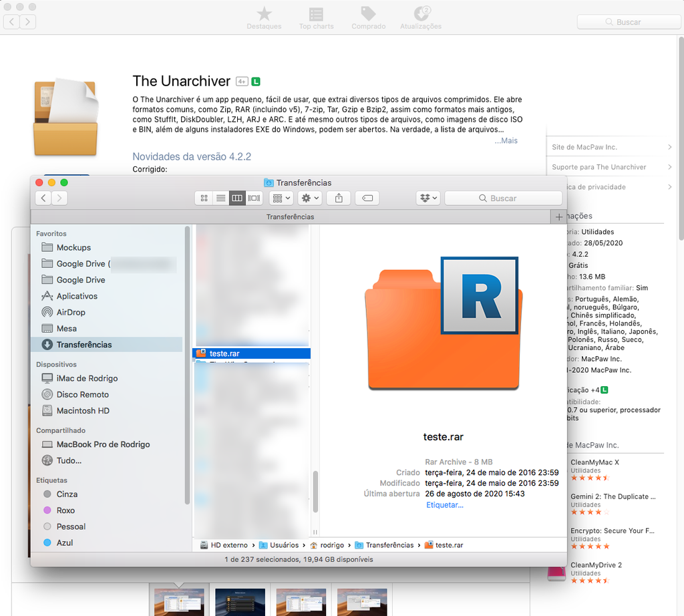
Task: Click HD externo in the path bar
Action: click(x=223, y=545)
